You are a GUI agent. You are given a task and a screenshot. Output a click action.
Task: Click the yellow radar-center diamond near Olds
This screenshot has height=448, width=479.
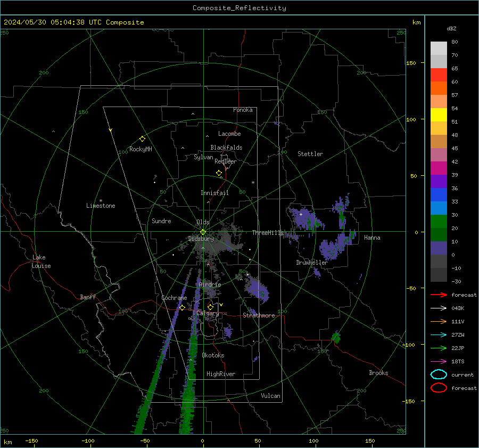tap(203, 232)
